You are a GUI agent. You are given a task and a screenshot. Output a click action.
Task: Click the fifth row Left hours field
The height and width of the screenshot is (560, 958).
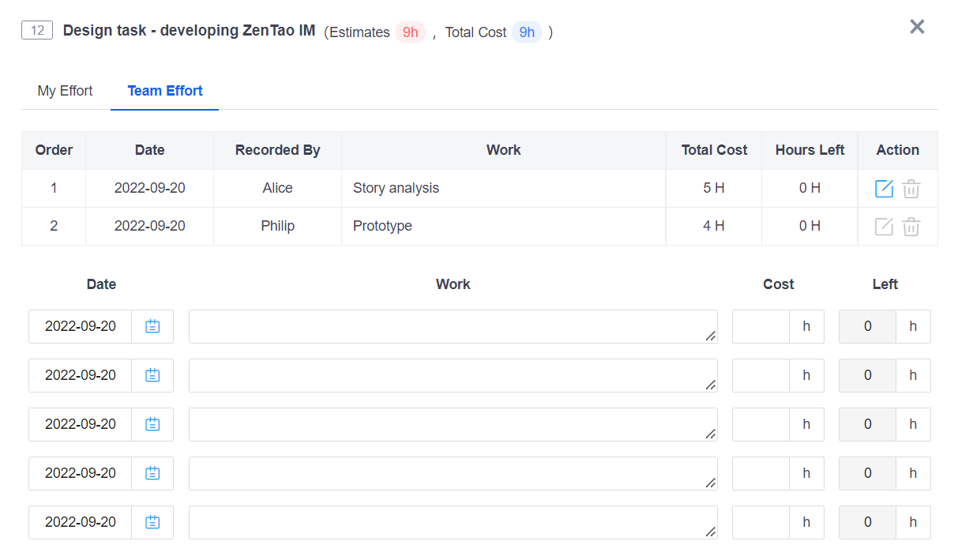click(x=867, y=522)
